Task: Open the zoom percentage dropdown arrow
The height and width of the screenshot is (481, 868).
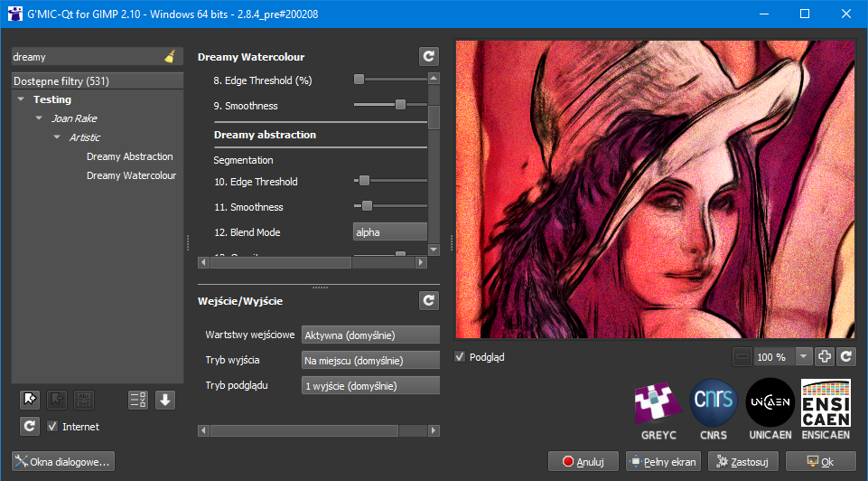Action: [804, 357]
